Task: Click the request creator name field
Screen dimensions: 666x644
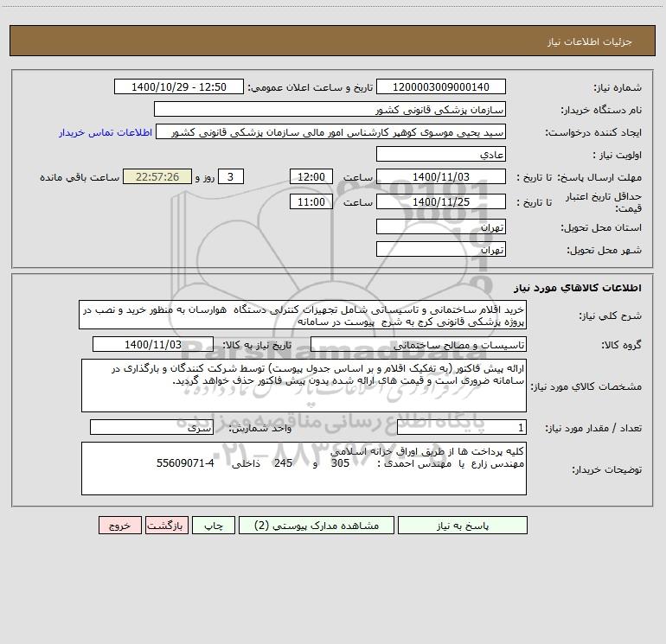Action: coord(331,131)
